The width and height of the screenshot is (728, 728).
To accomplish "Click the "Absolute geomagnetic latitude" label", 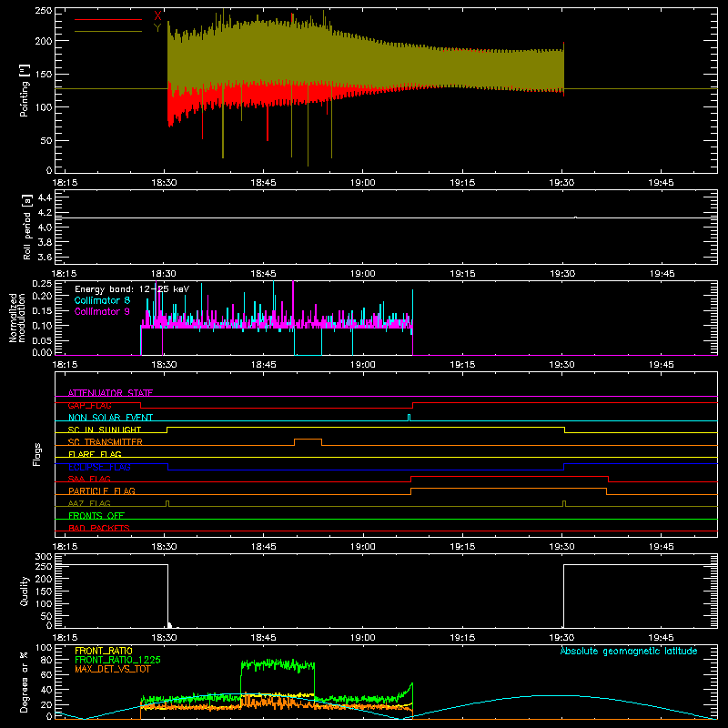I will tap(629, 651).
